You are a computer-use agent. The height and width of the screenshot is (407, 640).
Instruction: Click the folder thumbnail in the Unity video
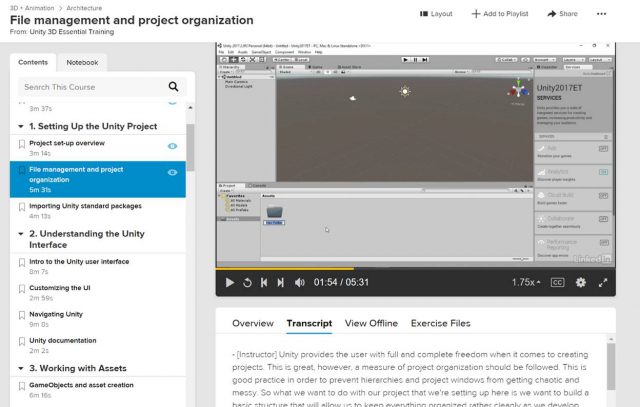[274, 212]
